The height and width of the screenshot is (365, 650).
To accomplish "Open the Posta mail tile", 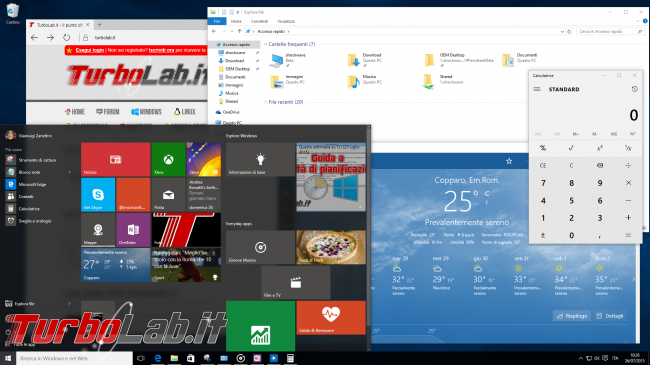I will [x=168, y=195].
